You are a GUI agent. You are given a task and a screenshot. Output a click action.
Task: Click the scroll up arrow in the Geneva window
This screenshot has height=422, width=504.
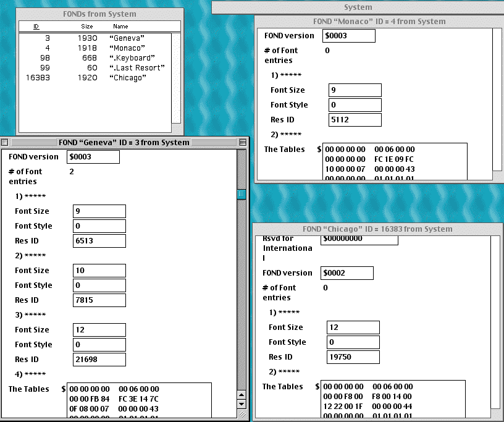(x=241, y=394)
